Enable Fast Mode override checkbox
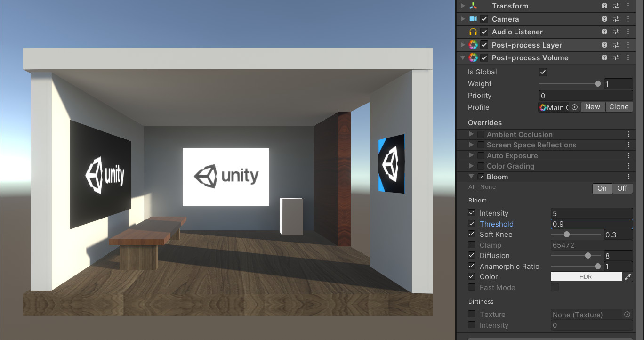 coord(472,287)
